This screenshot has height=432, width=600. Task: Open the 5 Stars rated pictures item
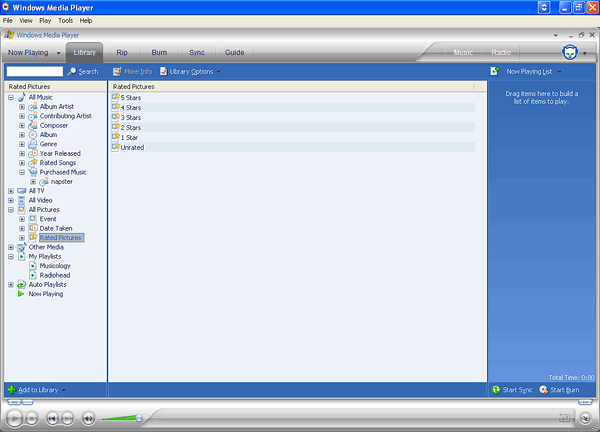[x=130, y=97]
